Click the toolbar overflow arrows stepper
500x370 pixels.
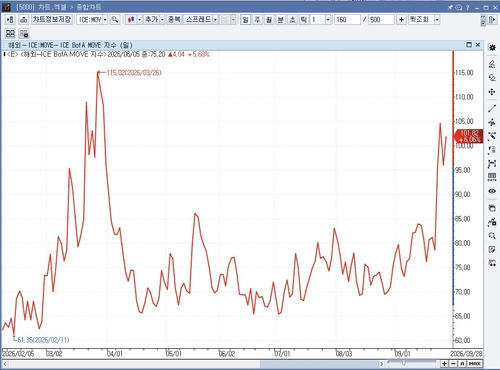(x=483, y=20)
